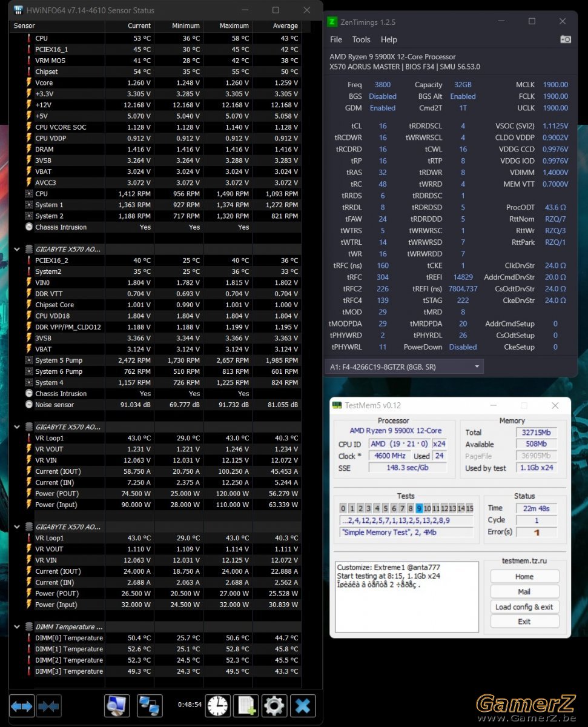Select the "CPU VDDP" sensor row

coord(156,138)
